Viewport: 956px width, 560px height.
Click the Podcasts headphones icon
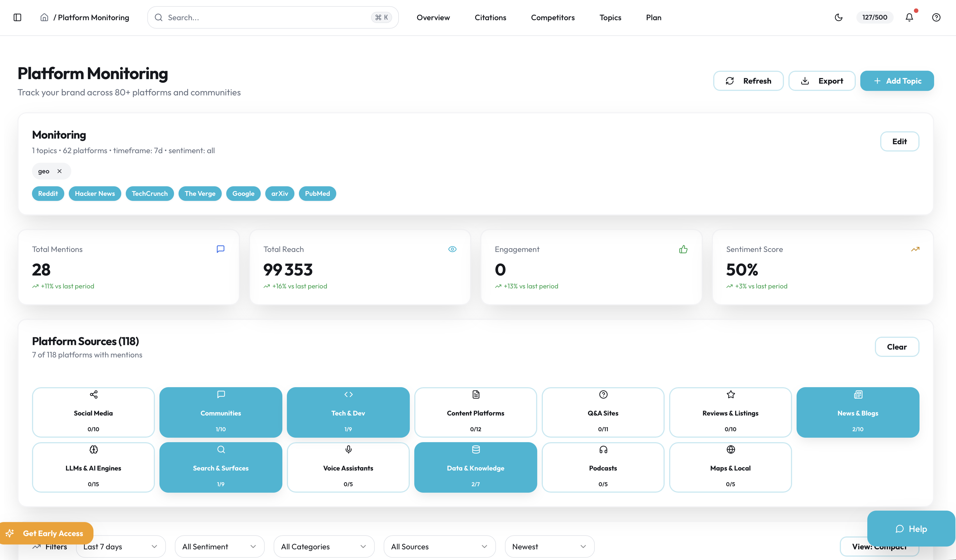603,449
